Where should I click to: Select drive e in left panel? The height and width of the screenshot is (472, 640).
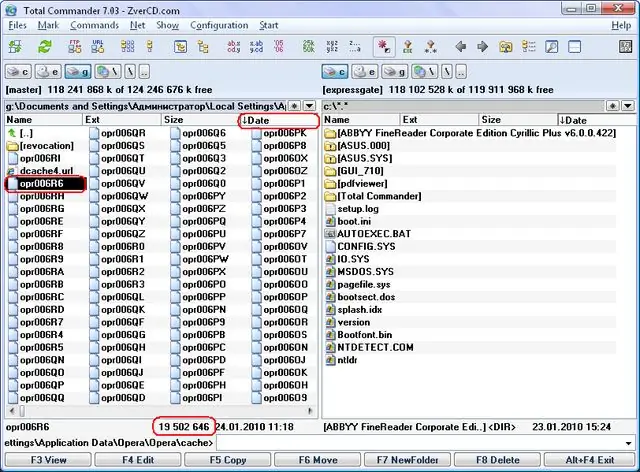click(x=48, y=72)
